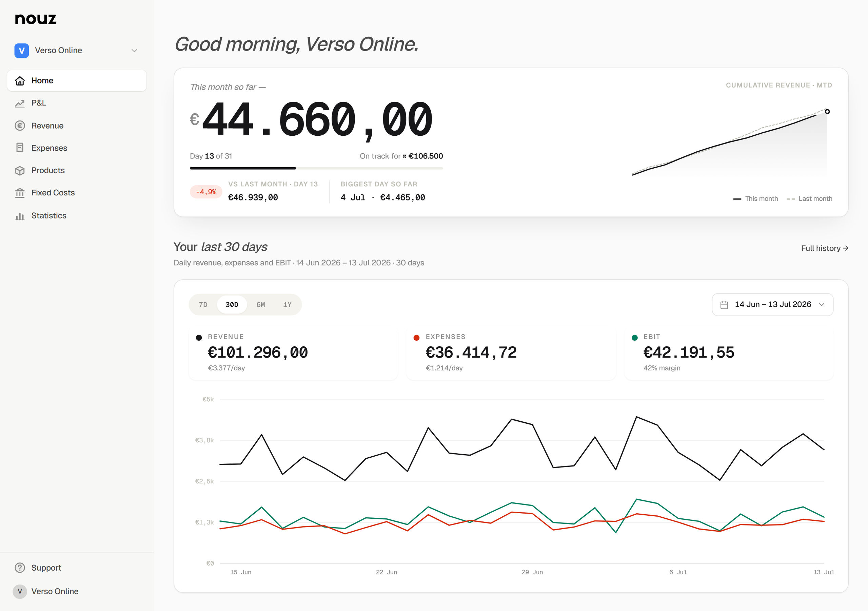Switch the chart range to 6M
Image resolution: width=868 pixels, height=611 pixels.
point(260,305)
